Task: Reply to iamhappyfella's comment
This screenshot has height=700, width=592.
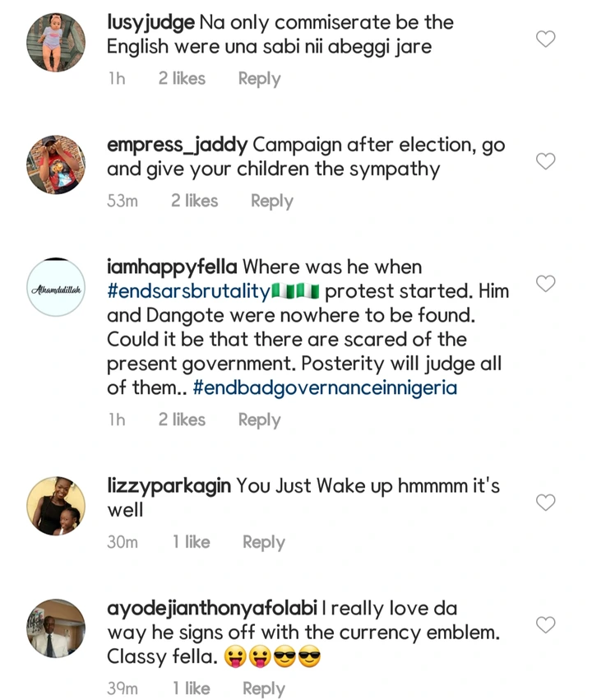Action: pyautogui.click(x=259, y=420)
